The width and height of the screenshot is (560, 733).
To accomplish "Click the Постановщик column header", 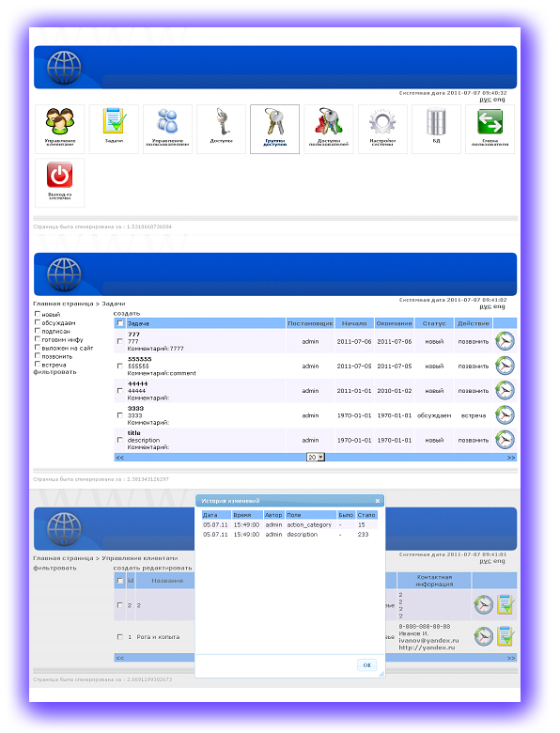I will 310,323.
